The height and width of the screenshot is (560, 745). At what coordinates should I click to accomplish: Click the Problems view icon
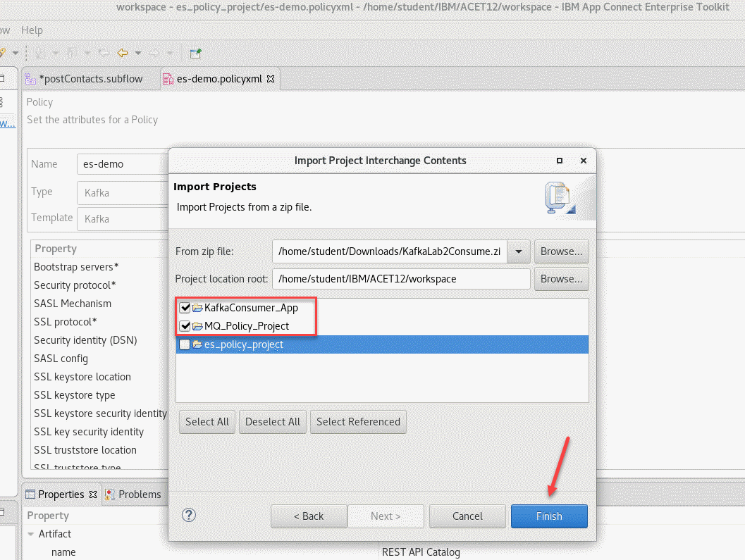111,494
